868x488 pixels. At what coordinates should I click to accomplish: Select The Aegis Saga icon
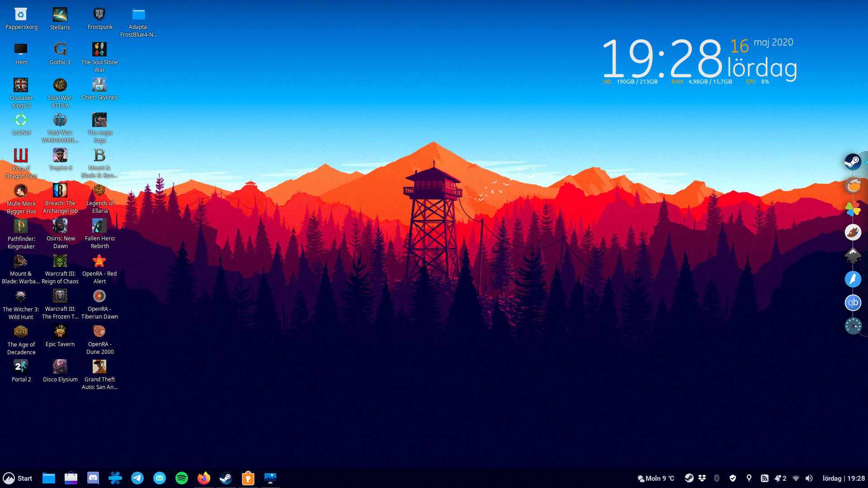point(99,128)
